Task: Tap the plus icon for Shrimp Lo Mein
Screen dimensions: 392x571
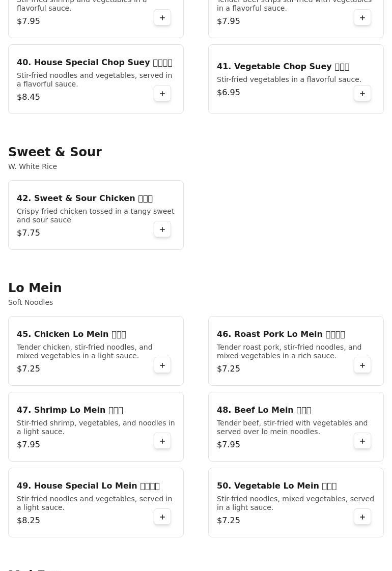Action: tap(162, 441)
